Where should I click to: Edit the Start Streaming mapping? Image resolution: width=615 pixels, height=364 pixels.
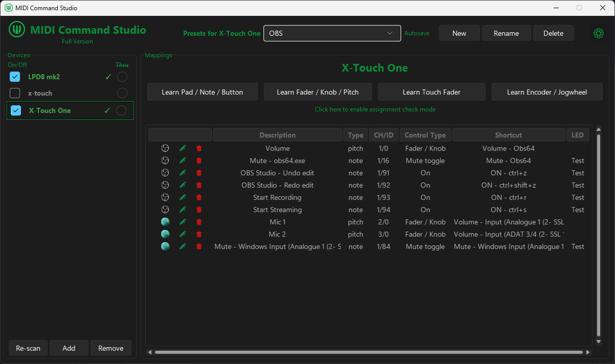coord(183,210)
